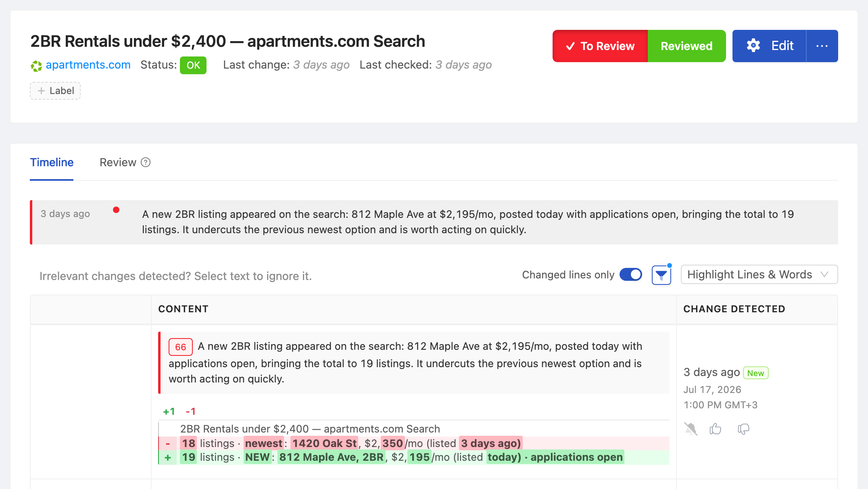Open the apartments.com link
This screenshot has width=868, height=489.
coord(88,65)
